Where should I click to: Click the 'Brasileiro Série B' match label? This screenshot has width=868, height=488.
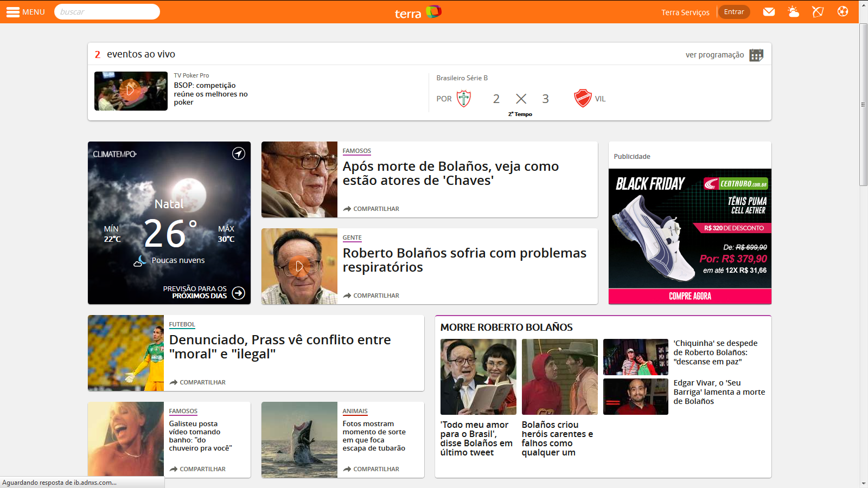(462, 78)
